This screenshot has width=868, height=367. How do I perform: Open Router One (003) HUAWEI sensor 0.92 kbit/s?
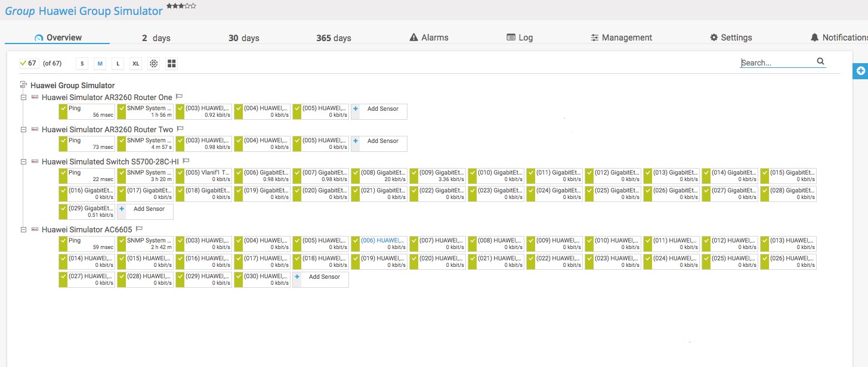(x=204, y=112)
